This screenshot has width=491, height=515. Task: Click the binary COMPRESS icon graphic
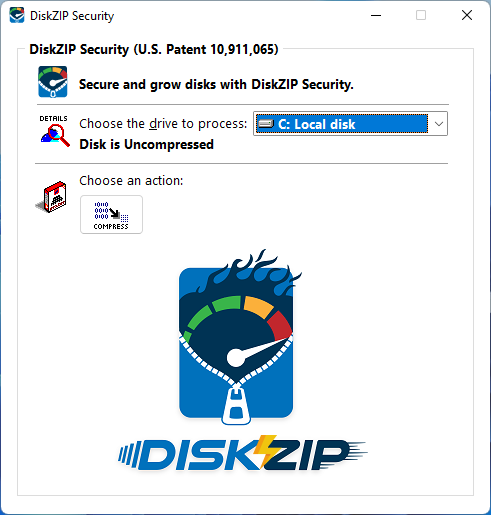111,211
